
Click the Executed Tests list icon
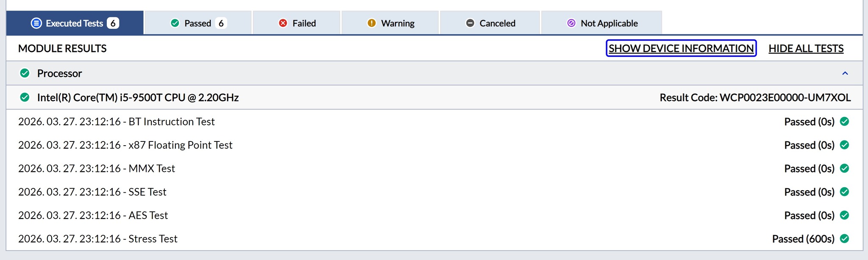tap(36, 23)
